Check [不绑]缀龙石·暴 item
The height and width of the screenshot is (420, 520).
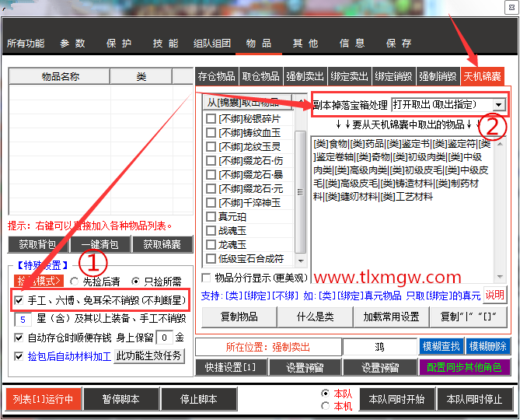click(x=211, y=175)
